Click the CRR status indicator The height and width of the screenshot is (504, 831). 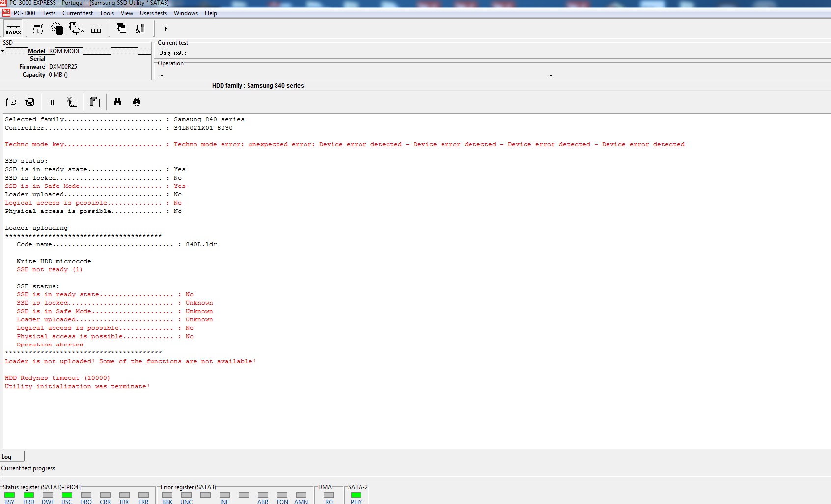click(105, 495)
